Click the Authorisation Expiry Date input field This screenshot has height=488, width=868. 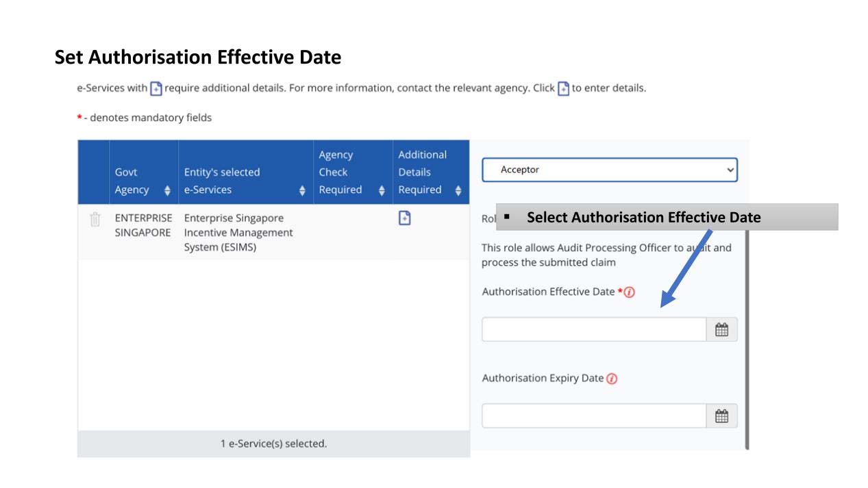593,416
